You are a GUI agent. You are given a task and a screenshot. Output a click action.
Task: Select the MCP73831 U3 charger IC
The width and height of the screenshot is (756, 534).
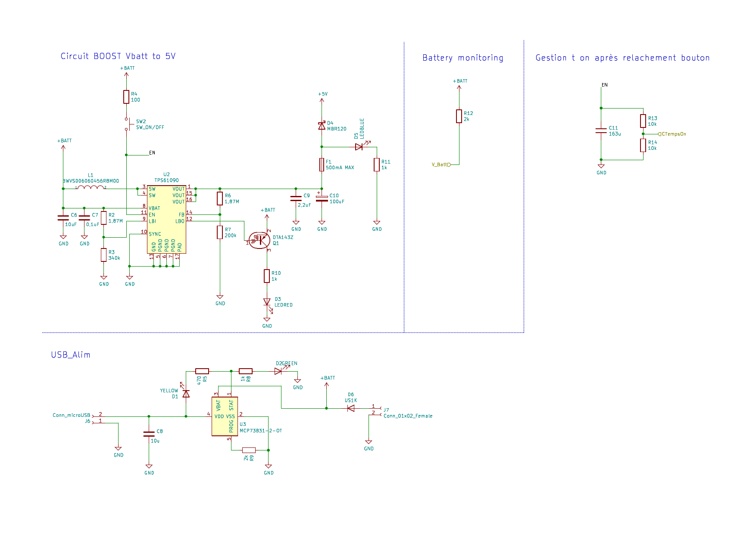pos(225,416)
